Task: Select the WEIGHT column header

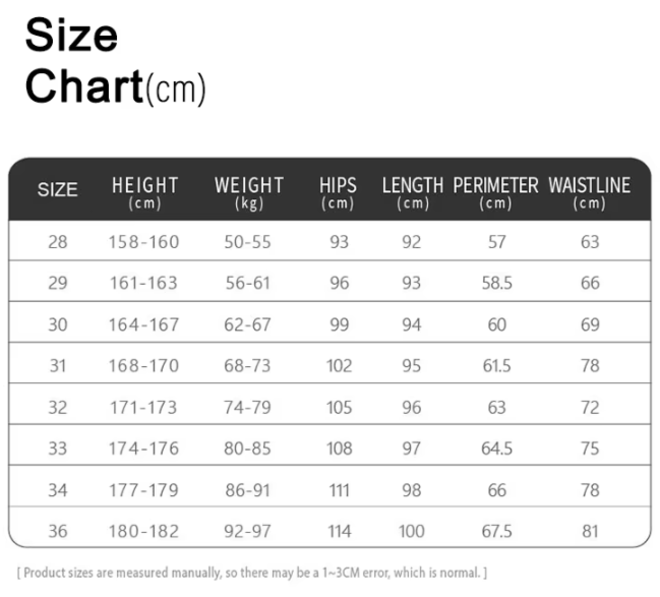Action: click(249, 192)
